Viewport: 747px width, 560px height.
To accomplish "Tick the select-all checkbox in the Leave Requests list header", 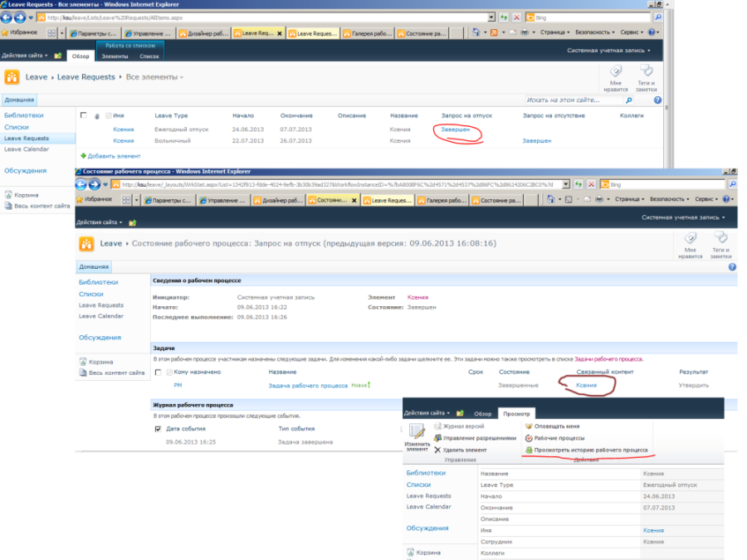I will [x=83, y=115].
